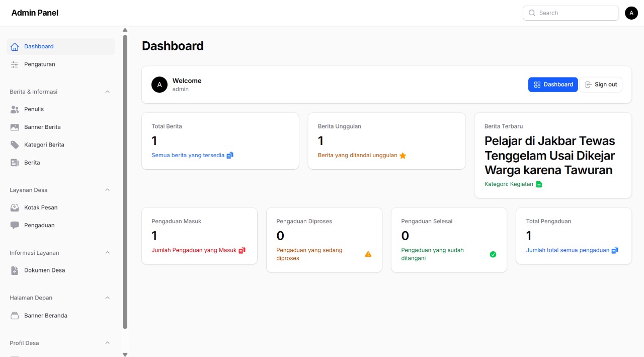The height and width of the screenshot is (357, 644).
Task: Click the green checkmark icon in Pengaduan Selesai
Action: tap(493, 254)
